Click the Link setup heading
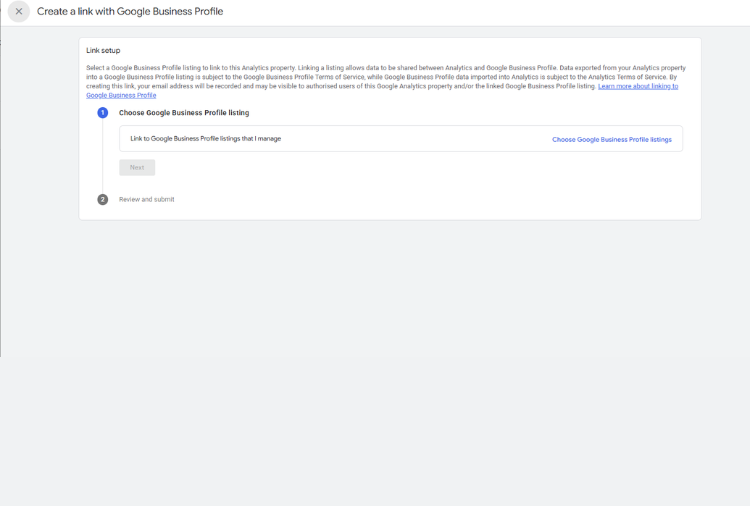 click(x=103, y=50)
